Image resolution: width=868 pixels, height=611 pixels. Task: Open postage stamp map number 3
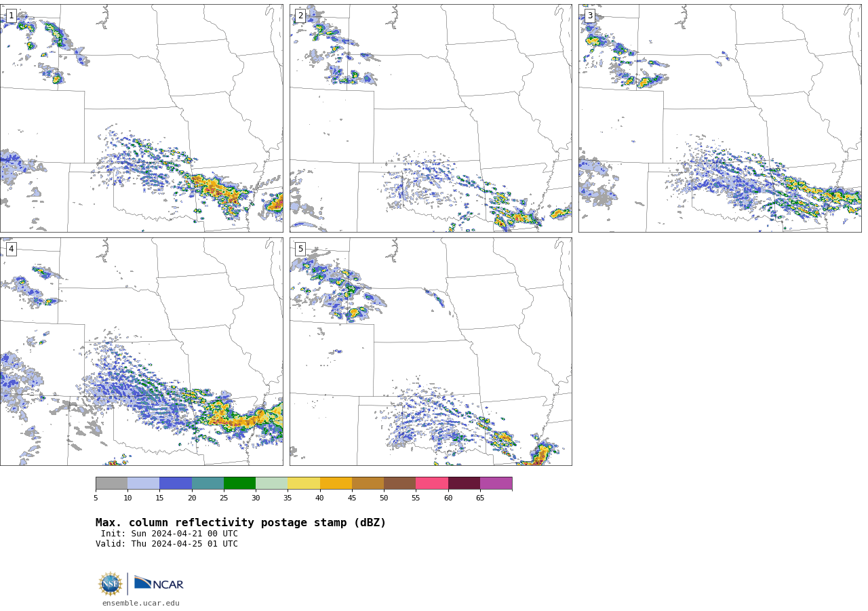pyautogui.click(x=719, y=118)
